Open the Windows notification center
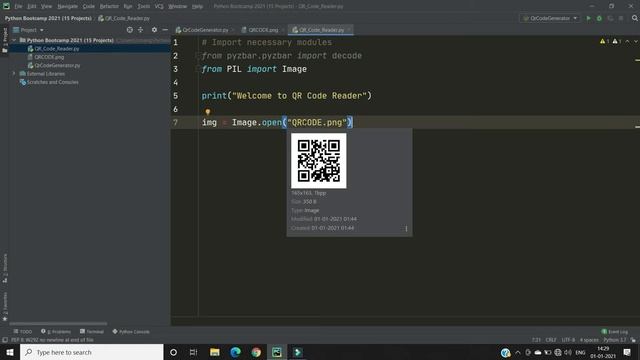 pyautogui.click(x=627, y=352)
